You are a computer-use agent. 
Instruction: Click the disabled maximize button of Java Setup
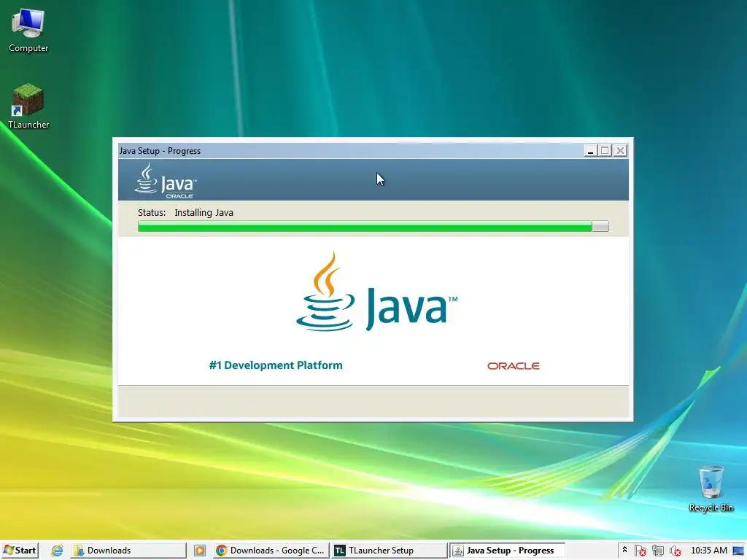605,150
